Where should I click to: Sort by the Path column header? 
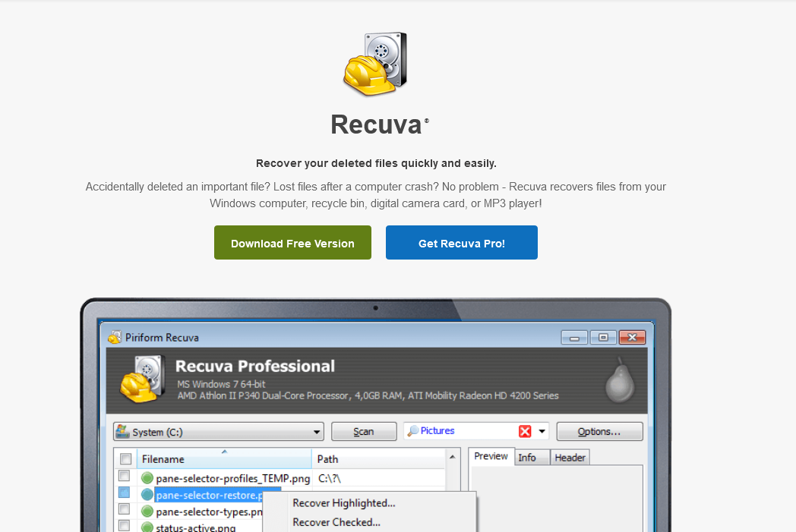(x=378, y=459)
